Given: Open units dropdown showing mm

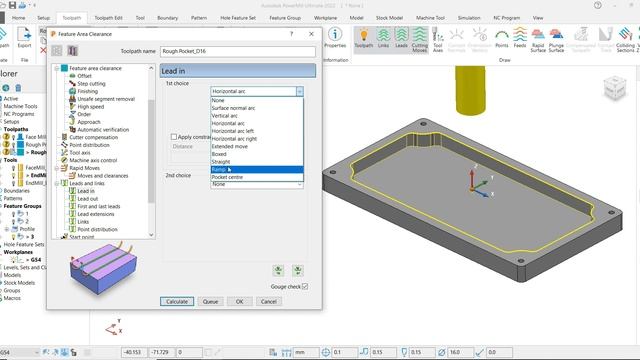Looking at the screenshot, I should pyautogui.click(x=306, y=352).
